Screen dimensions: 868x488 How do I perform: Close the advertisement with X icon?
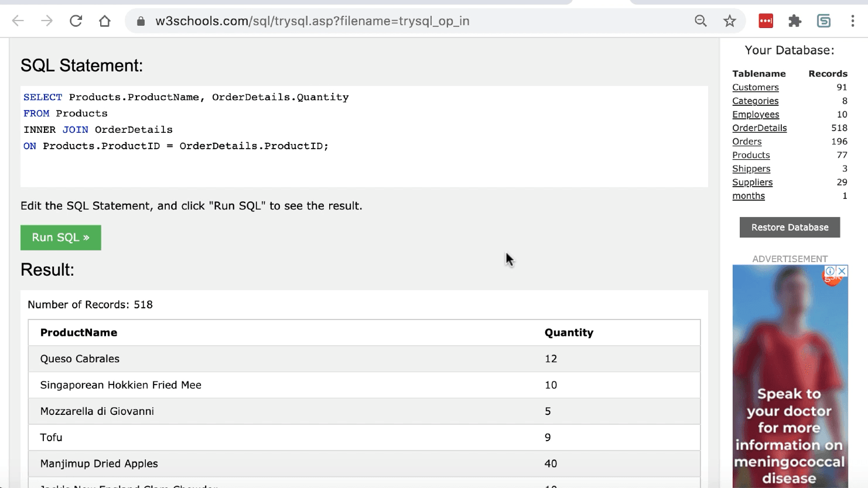(x=842, y=271)
